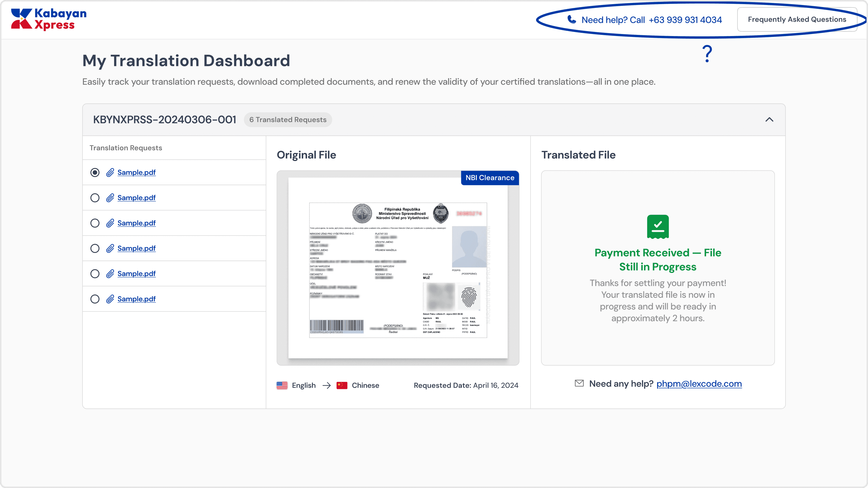868x488 pixels.
Task: Click the KBYNXPRSS-20240306-001 order header title
Action: click(165, 120)
